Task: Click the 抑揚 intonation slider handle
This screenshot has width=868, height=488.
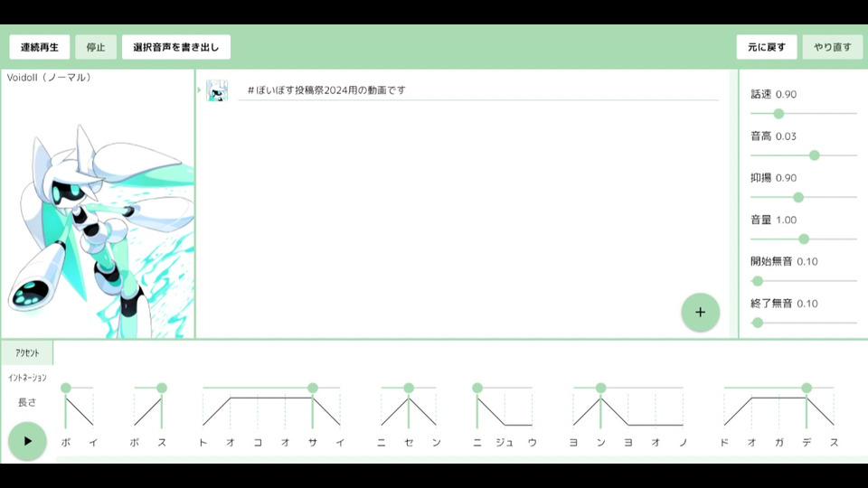Action: pyautogui.click(x=798, y=197)
